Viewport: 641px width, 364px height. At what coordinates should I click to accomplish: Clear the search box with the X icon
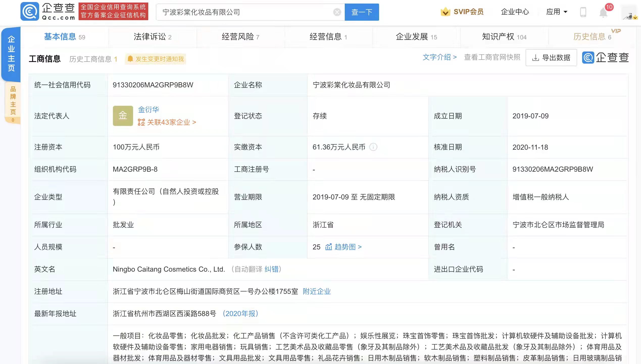tap(337, 12)
